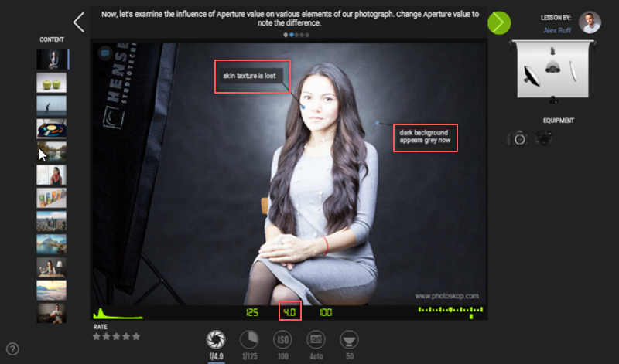The height and width of the screenshot is (364, 619).
Task: Select the white balance Auto icon
Action: (x=316, y=340)
